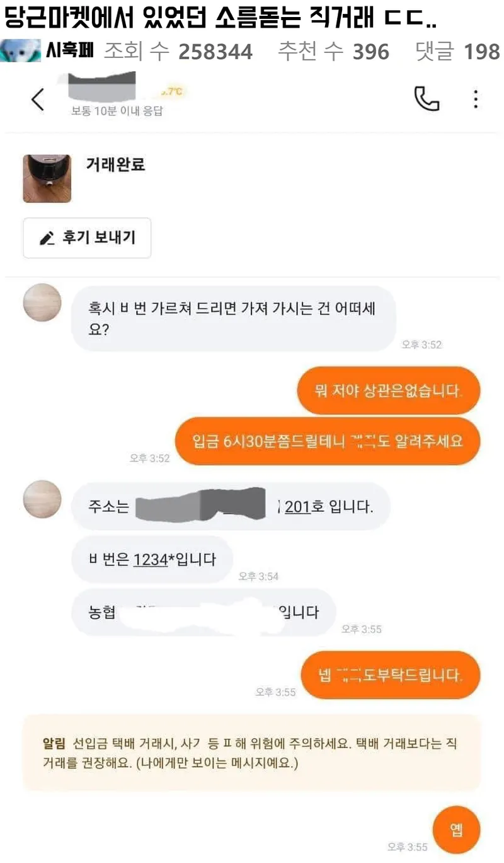Viewport: 504px width, 863px height.
Task: Click the 추천 수 396 recommend count
Action: point(334,52)
